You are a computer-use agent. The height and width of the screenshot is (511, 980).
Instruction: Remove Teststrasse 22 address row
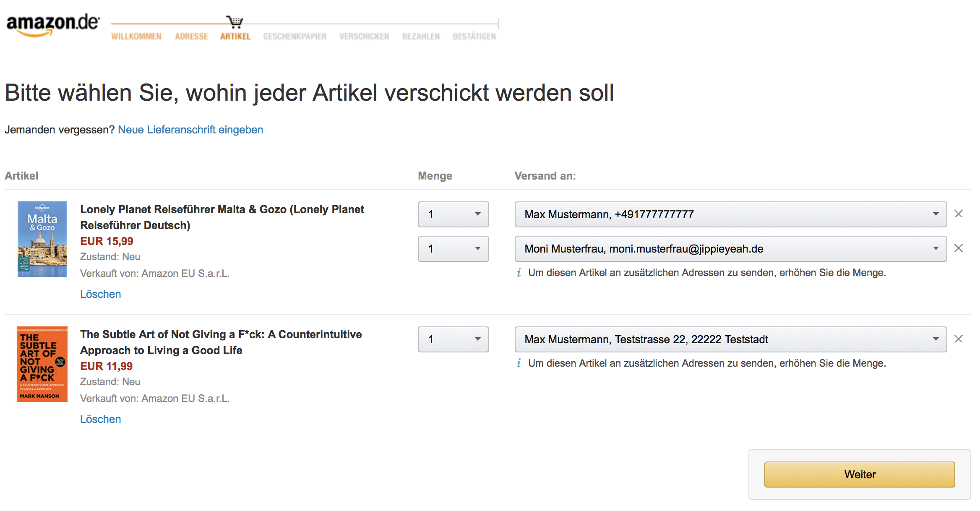[x=958, y=339]
